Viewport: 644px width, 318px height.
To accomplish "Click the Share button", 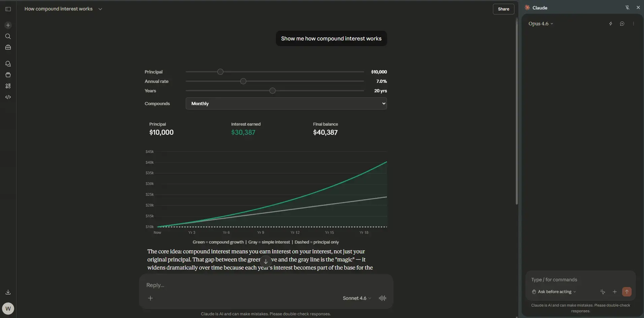I will click(x=503, y=9).
